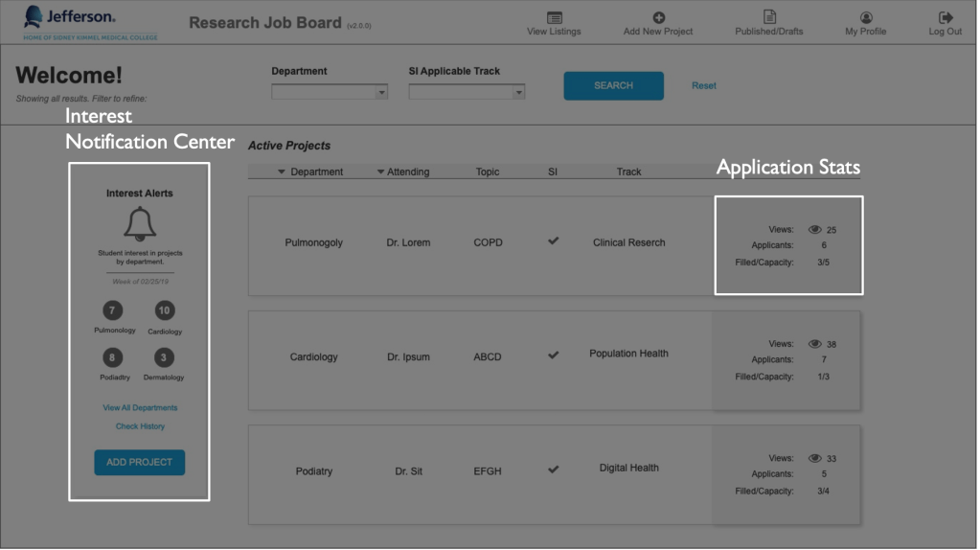Open the My Profile icon
Screen dimensions: 980x550
click(866, 17)
